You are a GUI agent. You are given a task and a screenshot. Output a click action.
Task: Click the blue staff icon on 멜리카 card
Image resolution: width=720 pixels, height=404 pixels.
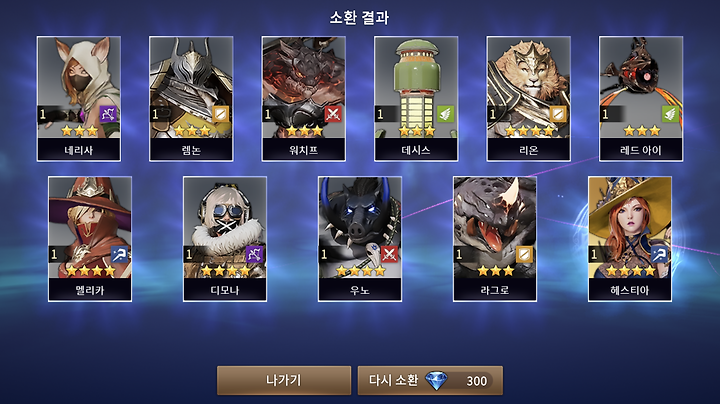119,254
